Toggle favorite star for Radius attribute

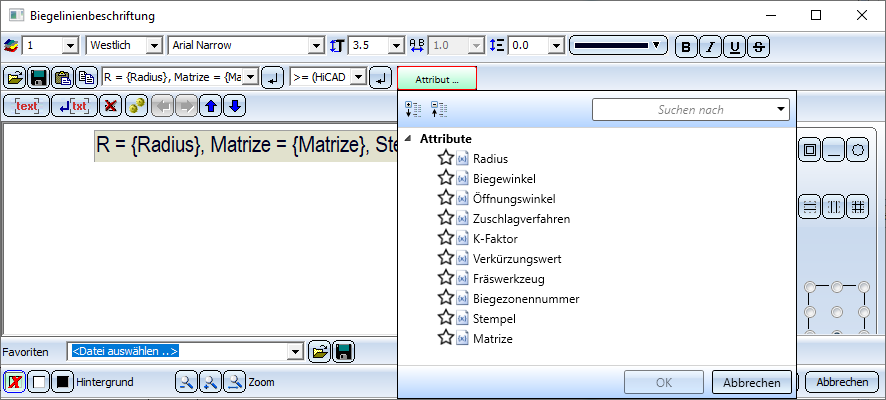pos(446,158)
